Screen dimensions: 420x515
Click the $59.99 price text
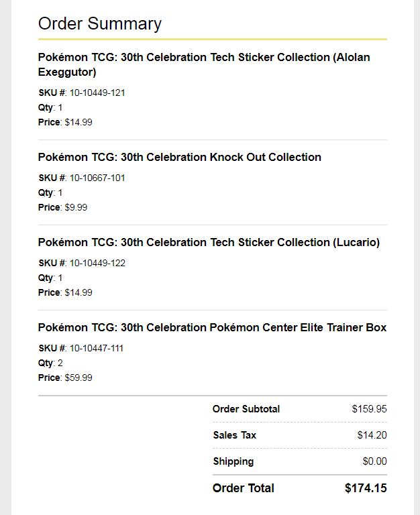pos(78,378)
